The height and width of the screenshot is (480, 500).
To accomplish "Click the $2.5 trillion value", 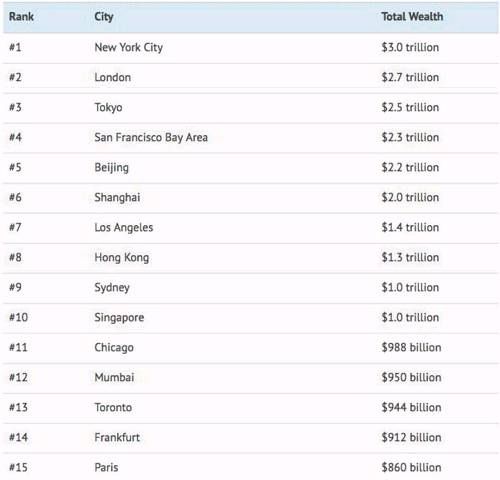I will (410, 107).
